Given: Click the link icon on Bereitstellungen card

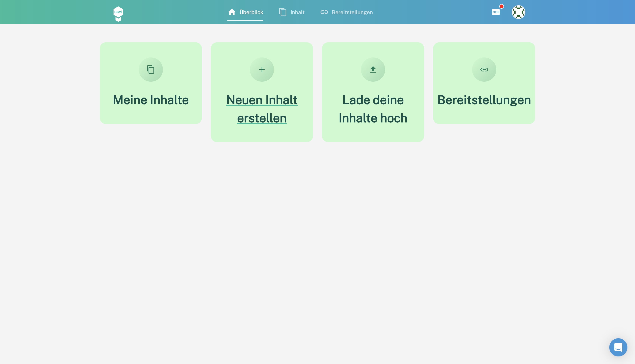Looking at the screenshot, I should tap(484, 70).
